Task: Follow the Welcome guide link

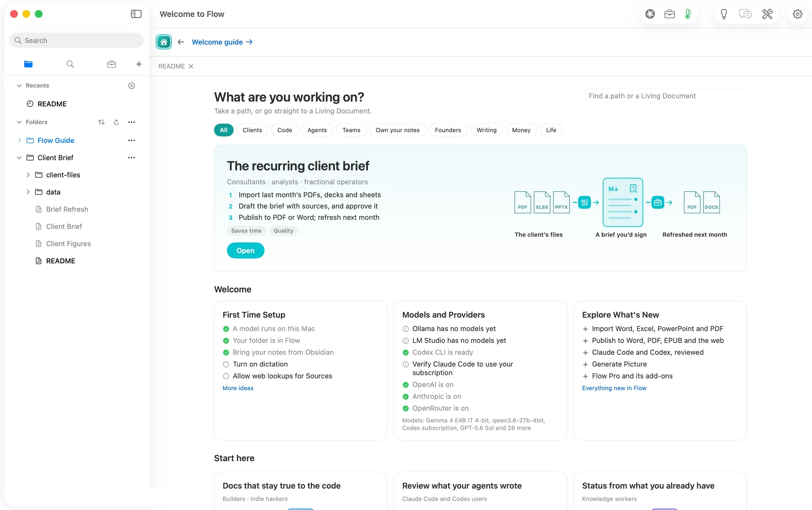Action: pyautogui.click(x=222, y=42)
